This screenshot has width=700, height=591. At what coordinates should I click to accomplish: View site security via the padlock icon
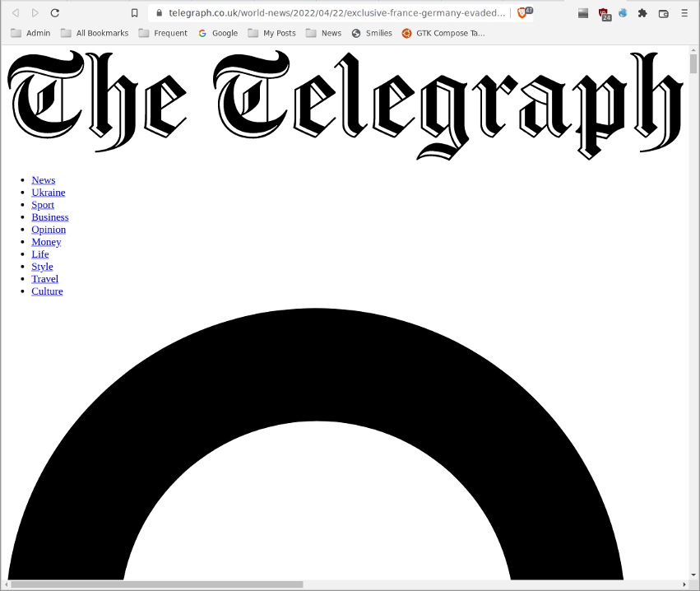(x=159, y=13)
